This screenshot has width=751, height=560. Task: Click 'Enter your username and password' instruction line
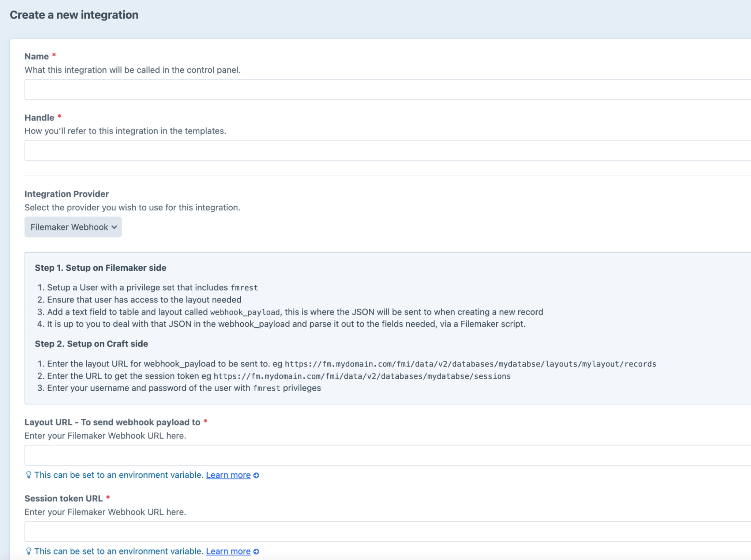pos(184,388)
